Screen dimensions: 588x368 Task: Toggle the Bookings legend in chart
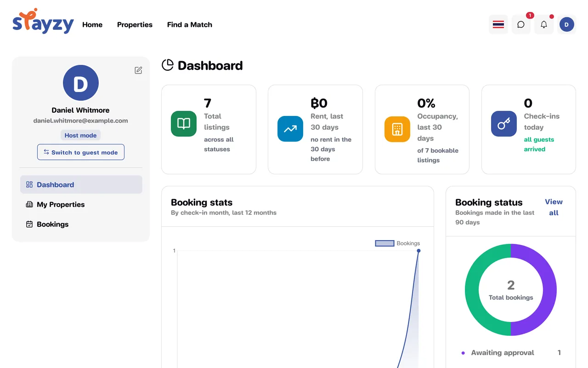click(397, 243)
